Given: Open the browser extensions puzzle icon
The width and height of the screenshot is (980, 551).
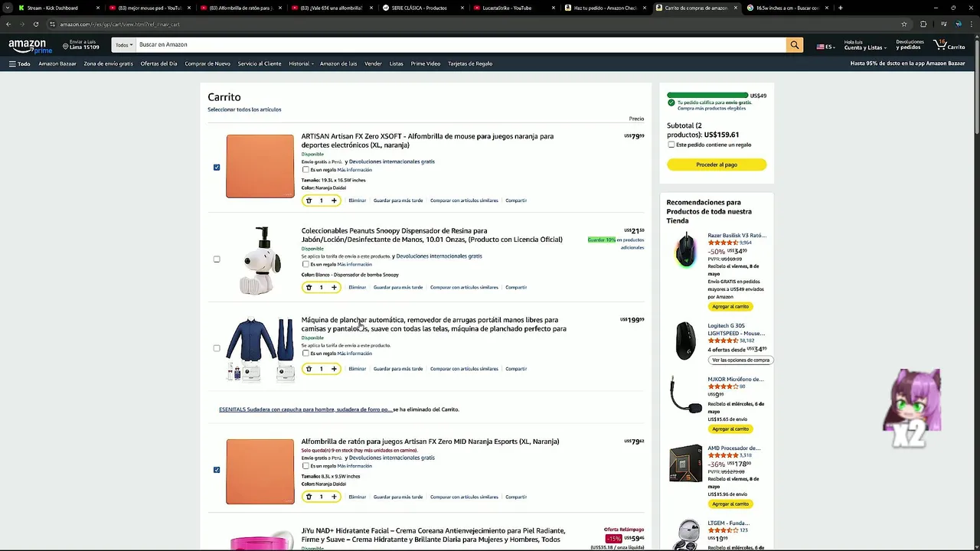Looking at the screenshot, I should [923, 24].
